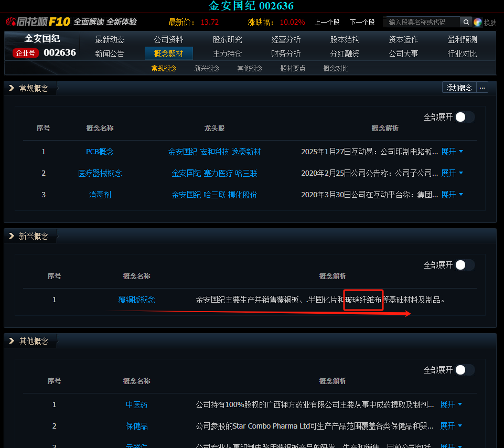Click the 龙头股 column header
This screenshot has width=504, height=448.
click(x=215, y=128)
